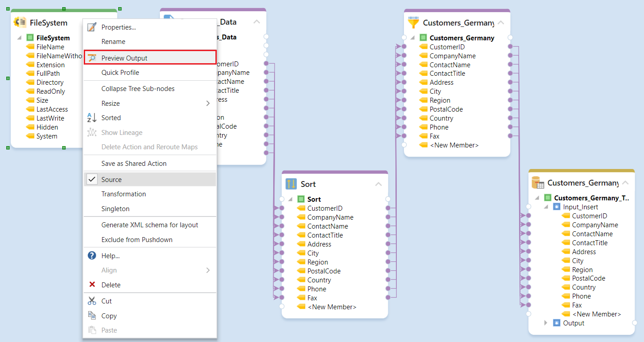The width and height of the screenshot is (644, 342).
Task: Click the Preview Output magnifier icon
Action: [92, 58]
